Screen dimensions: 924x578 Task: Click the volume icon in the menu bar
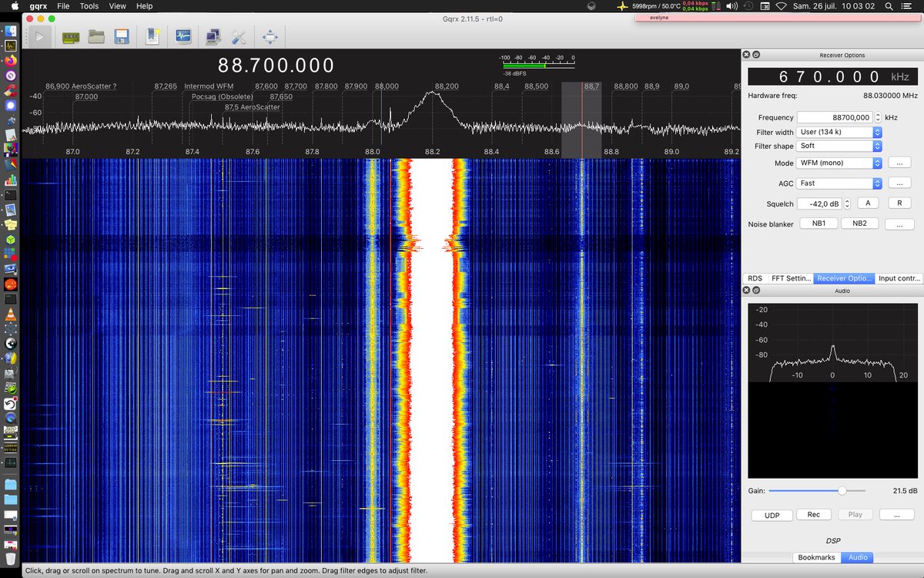(x=731, y=5)
